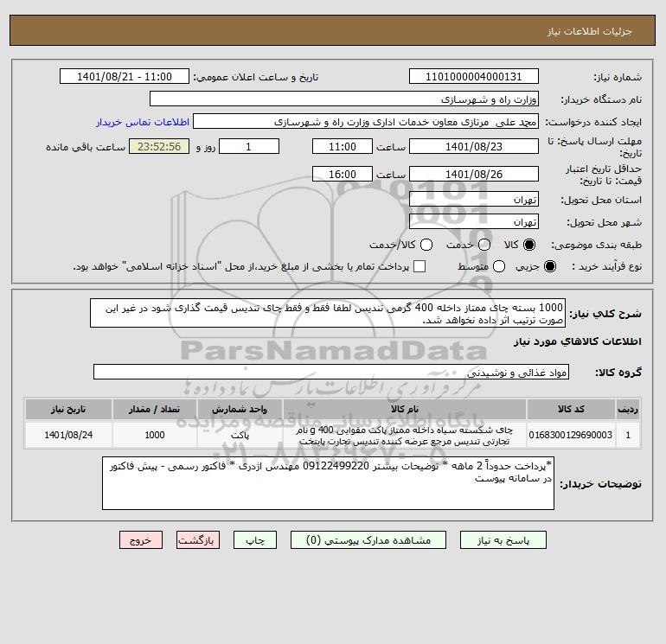Click the row number 1 cell

click(x=628, y=435)
